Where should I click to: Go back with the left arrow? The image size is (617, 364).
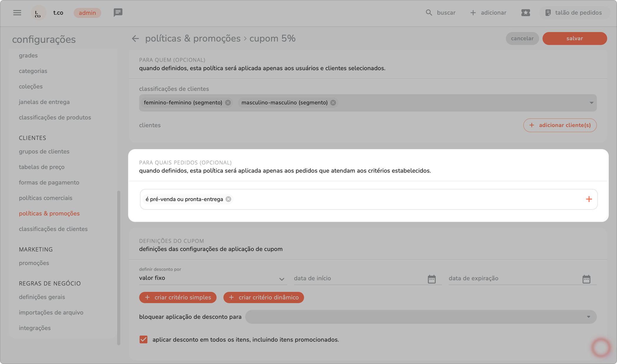pyautogui.click(x=135, y=38)
